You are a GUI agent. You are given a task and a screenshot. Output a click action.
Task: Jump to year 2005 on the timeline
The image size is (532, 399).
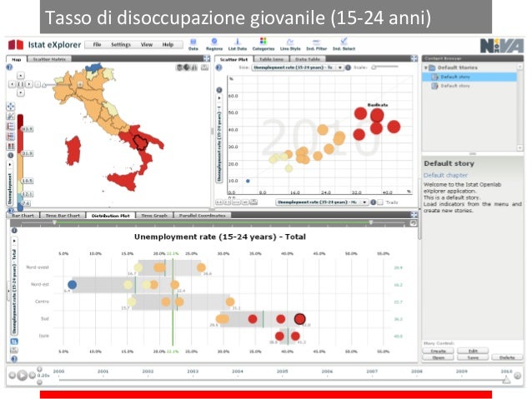(x=283, y=372)
